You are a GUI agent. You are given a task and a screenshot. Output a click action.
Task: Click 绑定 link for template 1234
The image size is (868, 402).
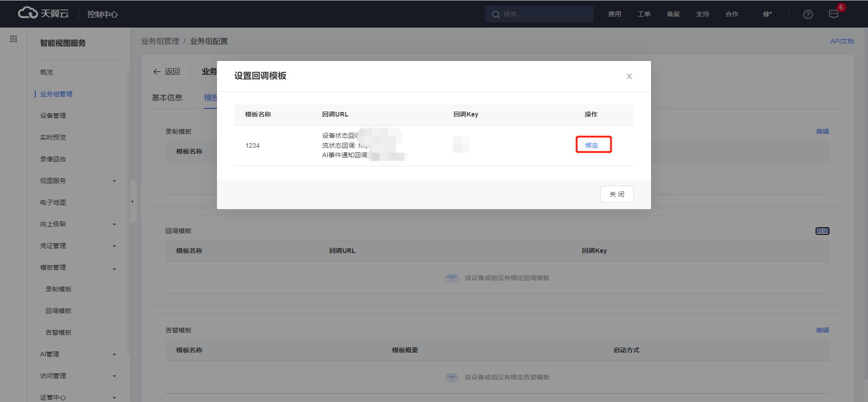click(x=591, y=145)
